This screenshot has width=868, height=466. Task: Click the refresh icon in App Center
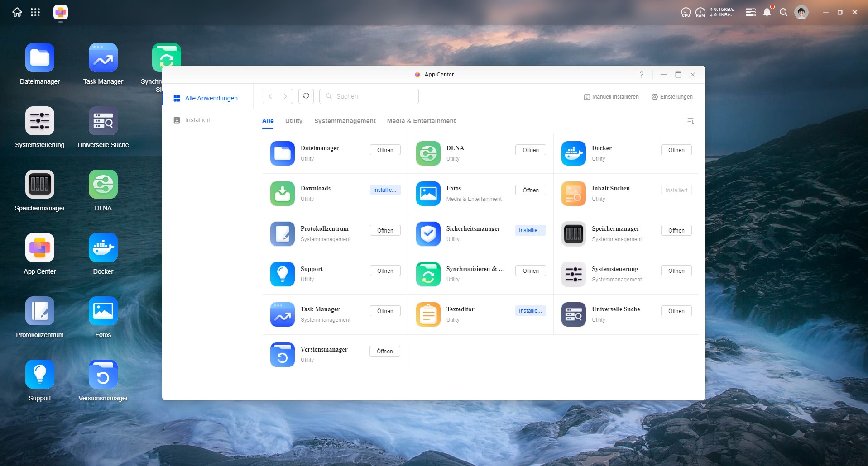(x=306, y=96)
